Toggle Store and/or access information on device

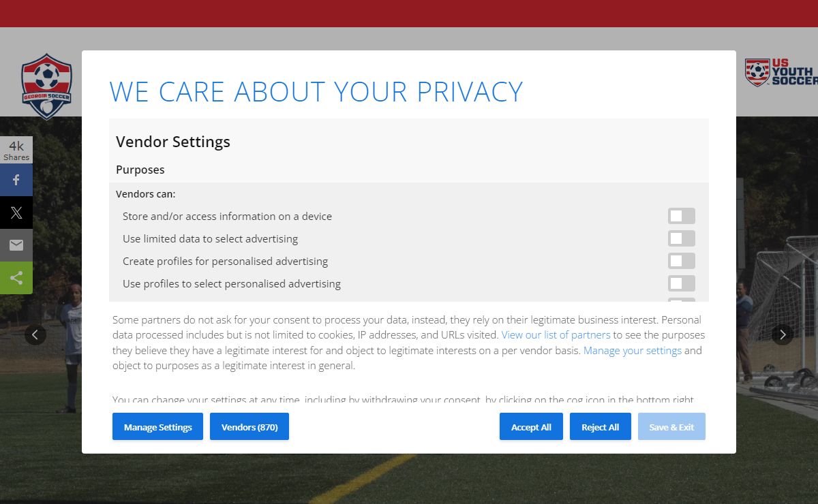click(x=682, y=216)
